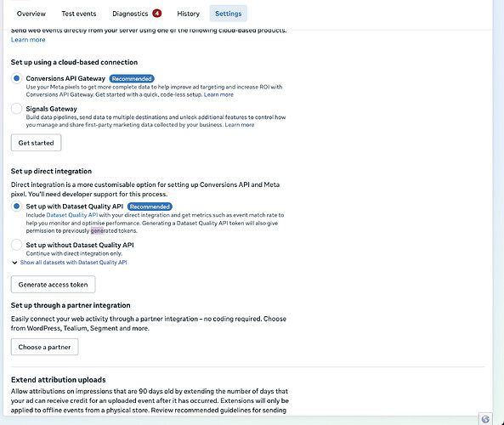Viewport: 504px width, 425px height.
Task: Choose Set up with Dataset Quality API
Action: (16, 206)
